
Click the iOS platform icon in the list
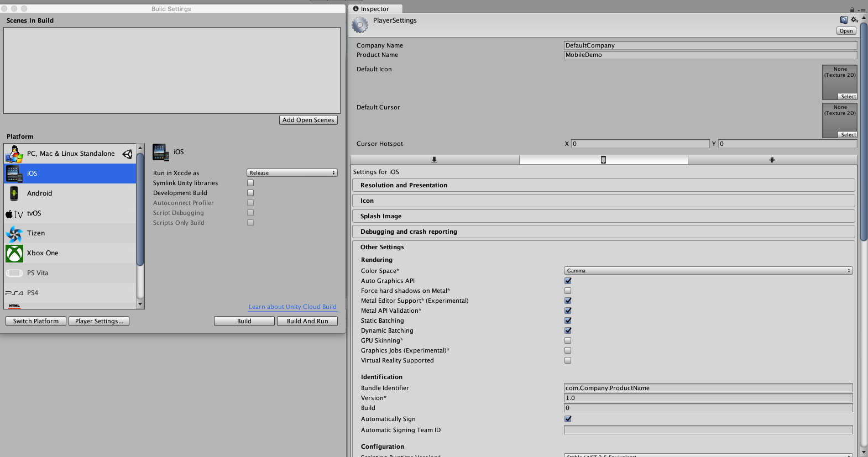click(x=14, y=174)
